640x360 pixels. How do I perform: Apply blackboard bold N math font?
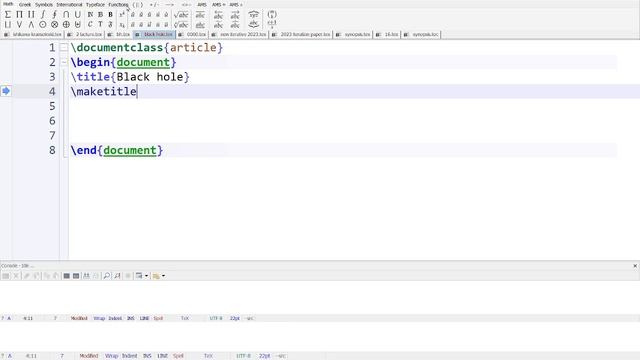pyautogui.click(x=90, y=15)
